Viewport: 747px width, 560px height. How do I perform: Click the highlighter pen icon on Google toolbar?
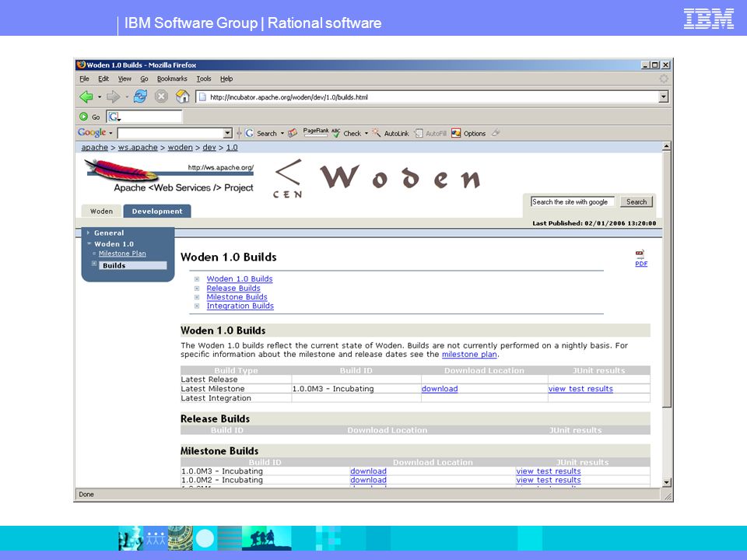coord(496,133)
